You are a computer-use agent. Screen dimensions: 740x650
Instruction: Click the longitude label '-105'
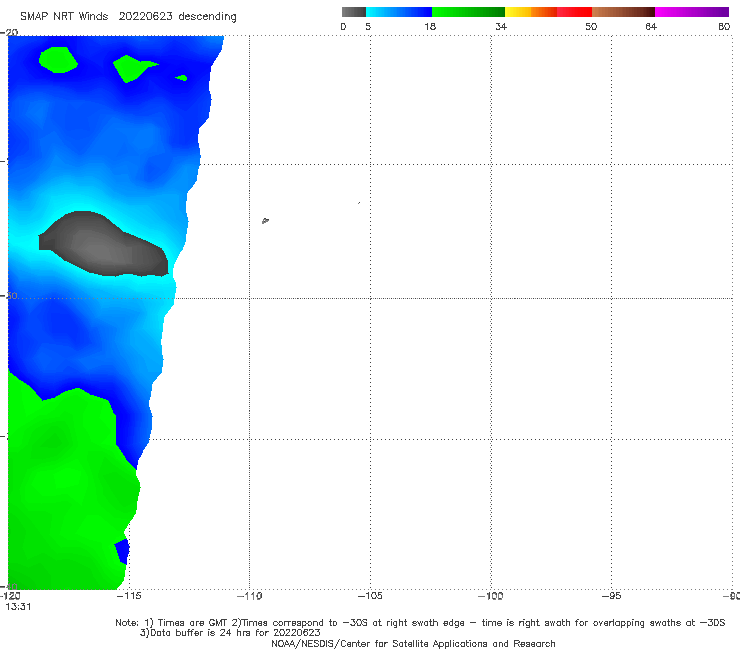(370, 596)
